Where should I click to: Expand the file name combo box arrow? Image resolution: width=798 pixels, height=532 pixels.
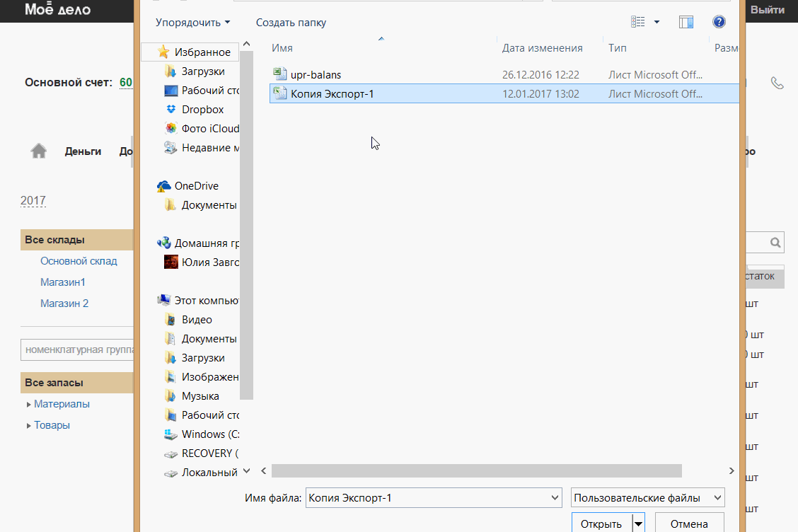(555, 498)
